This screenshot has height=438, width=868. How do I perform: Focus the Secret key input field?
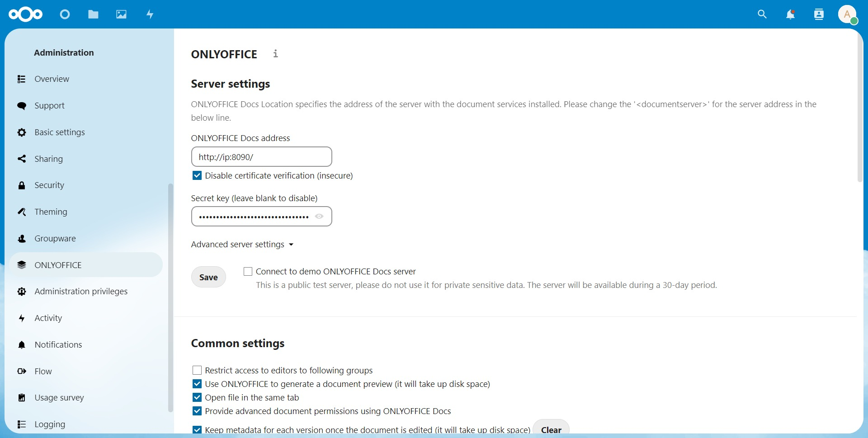click(x=262, y=217)
